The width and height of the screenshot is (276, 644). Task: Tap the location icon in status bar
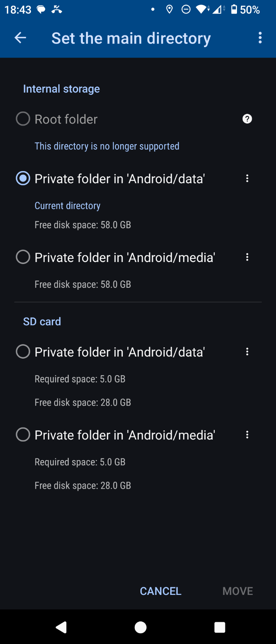pos(169,9)
